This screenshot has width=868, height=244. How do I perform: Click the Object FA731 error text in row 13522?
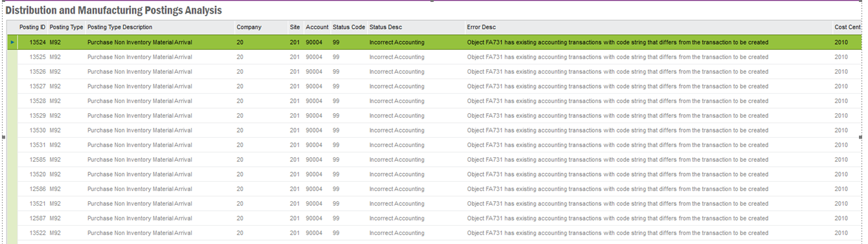[x=617, y=233]
